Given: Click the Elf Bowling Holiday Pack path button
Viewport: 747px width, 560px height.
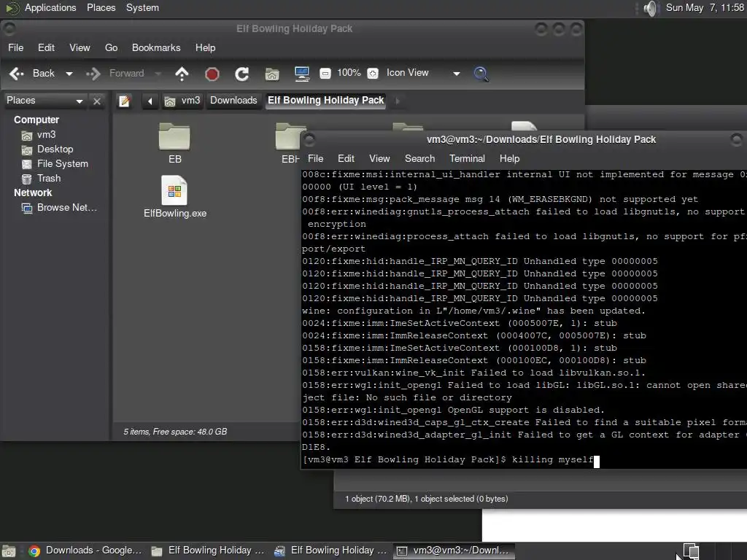Looking at the screenshot, I should [x=325, y=101].
